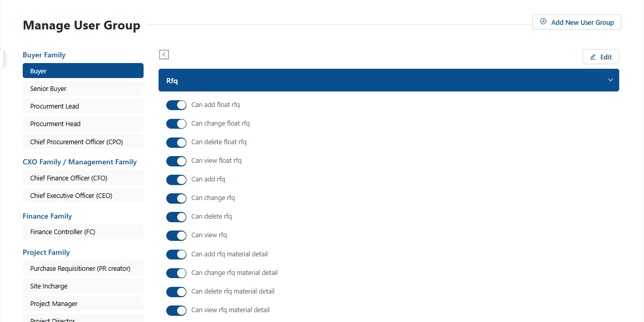
Task: Select Site Incharge user group
Action: click(83, 286)
